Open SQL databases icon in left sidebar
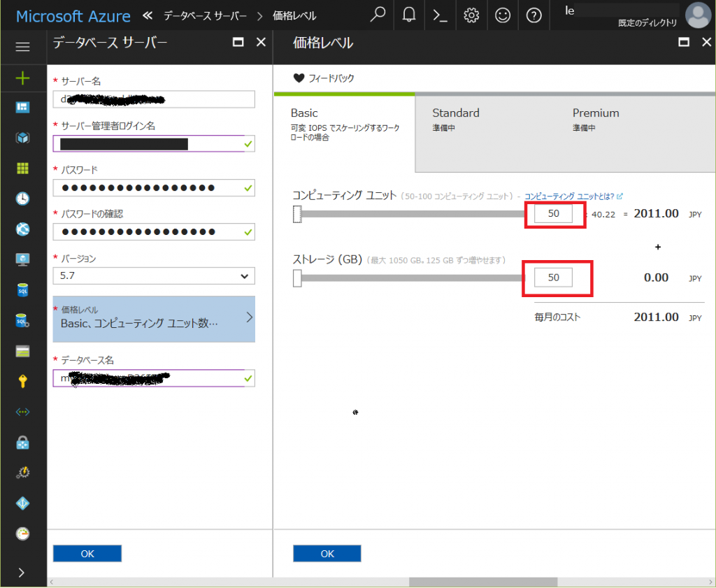716x588 pixels. tap(22, 290)
